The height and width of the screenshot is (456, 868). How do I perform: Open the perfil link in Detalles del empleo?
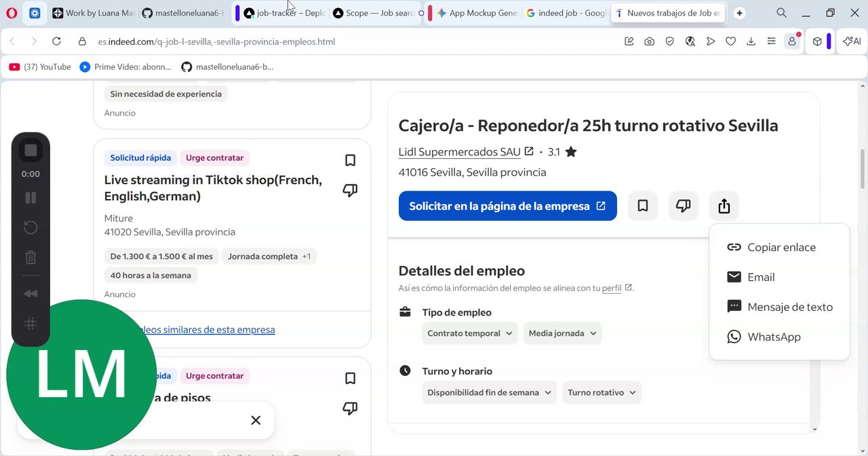(x=616, y=288)
